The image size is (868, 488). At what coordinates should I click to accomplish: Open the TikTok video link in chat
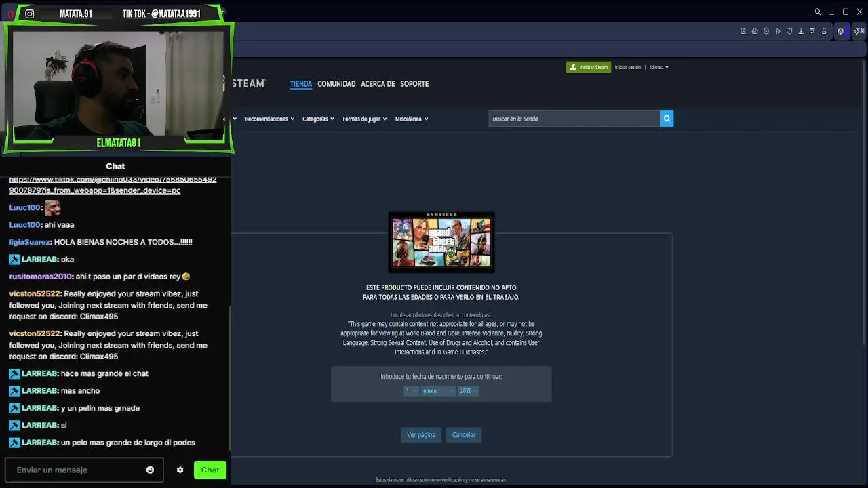tap(113, 185)
